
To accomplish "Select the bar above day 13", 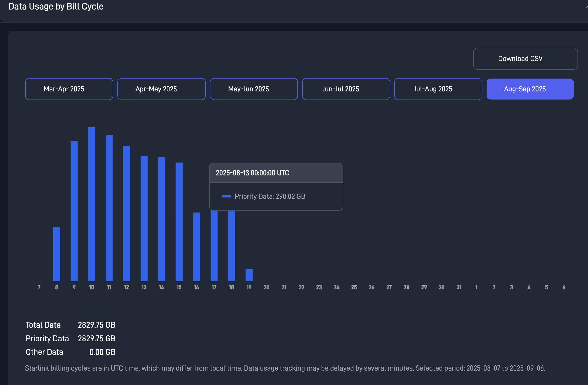I will click(x=144, y=219).
